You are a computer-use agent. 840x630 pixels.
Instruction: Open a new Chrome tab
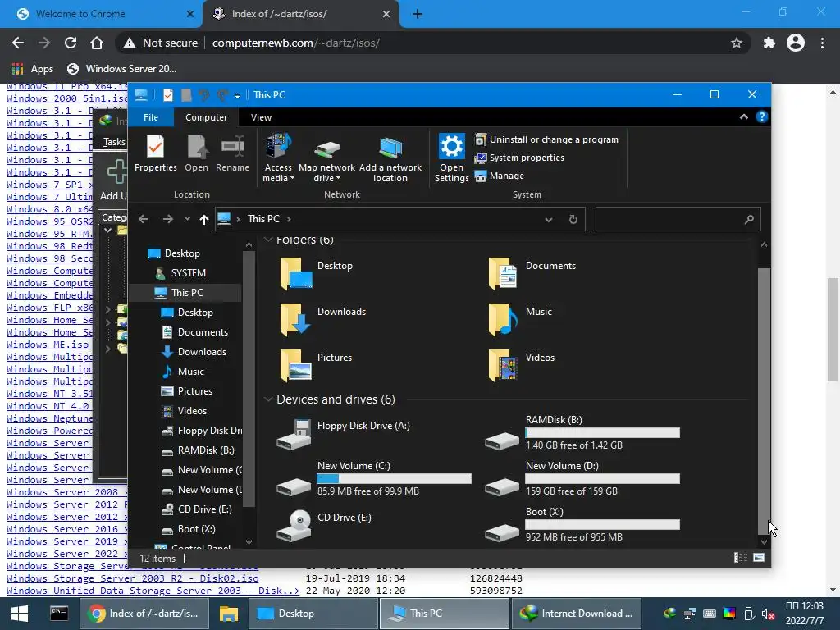[x=418, y=14]
